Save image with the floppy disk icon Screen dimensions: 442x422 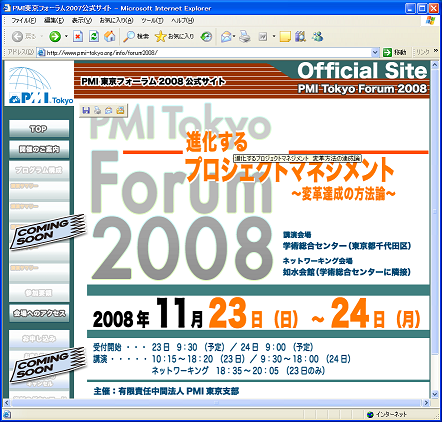point(86,110)
